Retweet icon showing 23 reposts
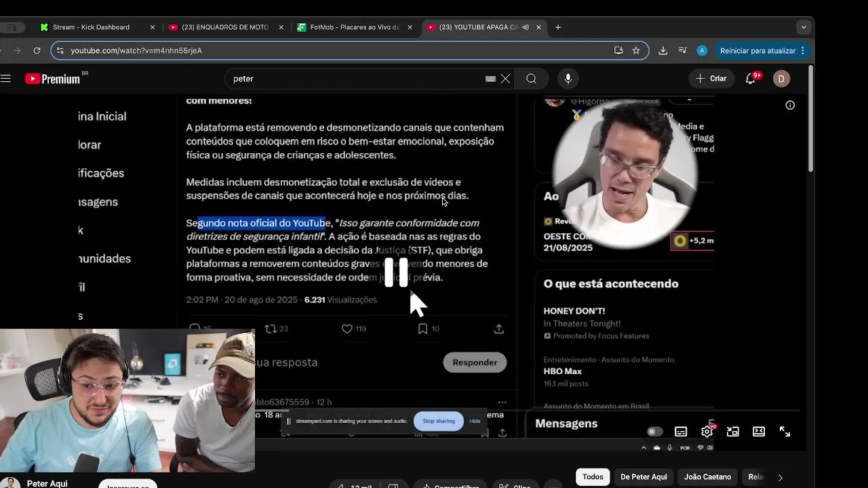Screen dimensions: 868x488 pyautogui.click(x=271, y=329)
